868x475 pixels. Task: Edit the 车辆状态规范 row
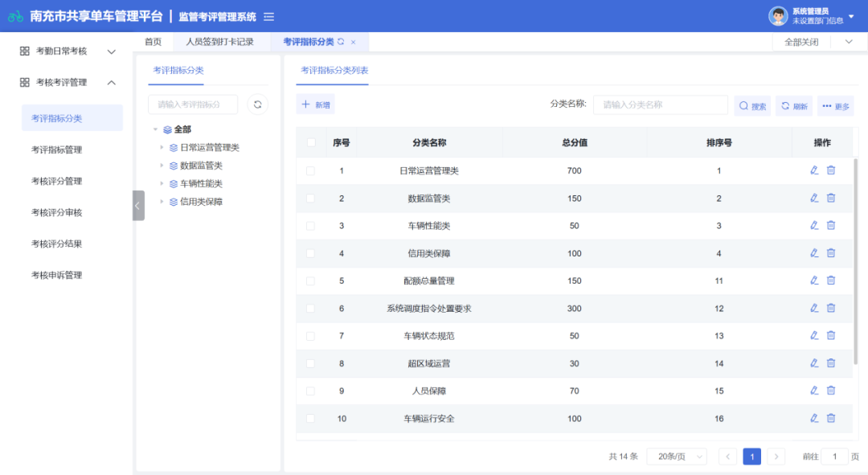coord(813,335)
